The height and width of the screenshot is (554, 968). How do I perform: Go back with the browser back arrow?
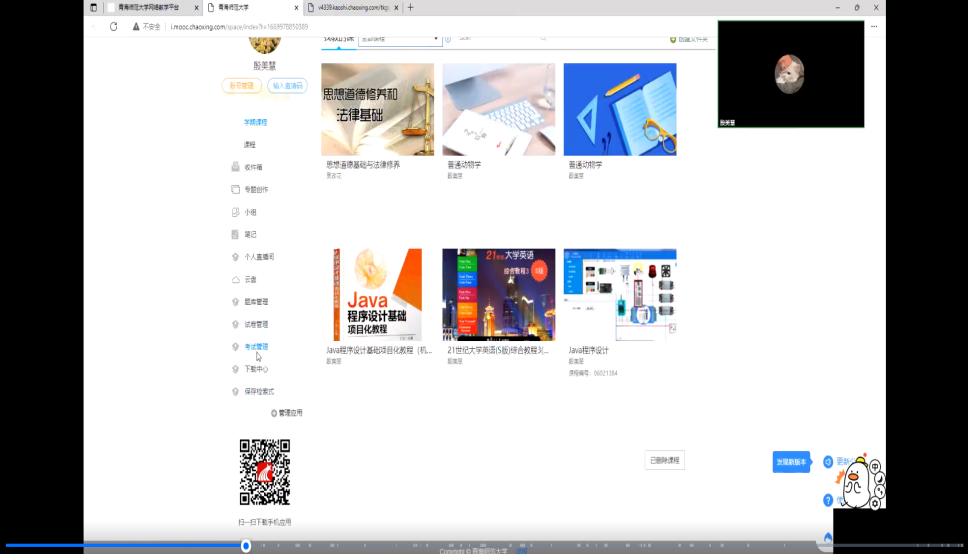coord(94,27)
